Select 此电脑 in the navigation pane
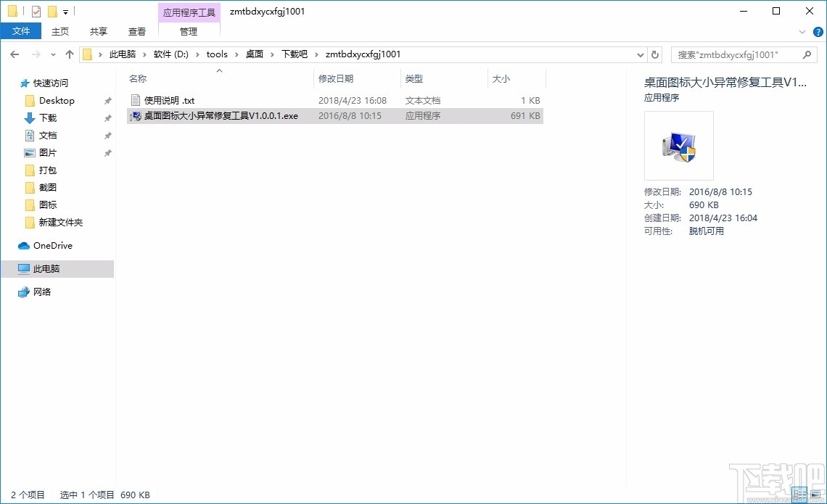 [x=49, y=268]
